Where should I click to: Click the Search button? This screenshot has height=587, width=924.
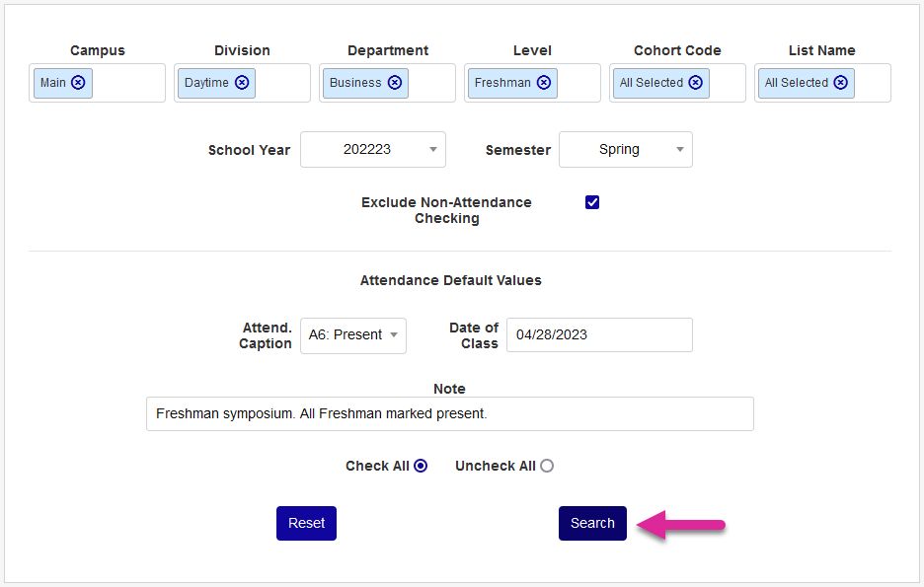[x=592, y=523]
